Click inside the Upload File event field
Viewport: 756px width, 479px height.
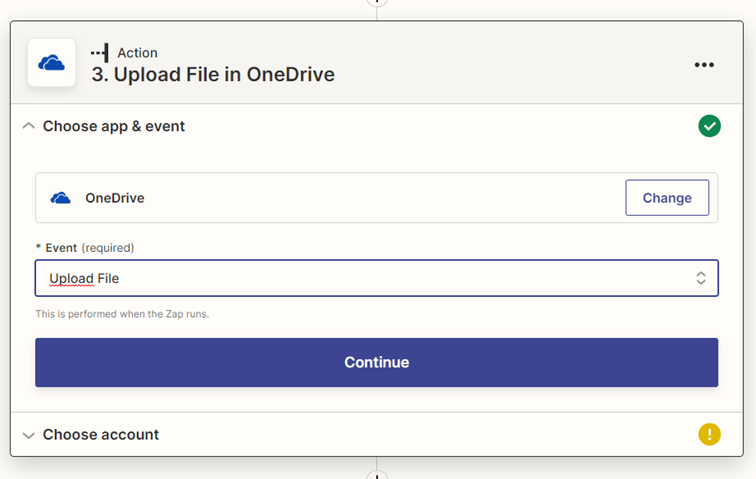360,278
